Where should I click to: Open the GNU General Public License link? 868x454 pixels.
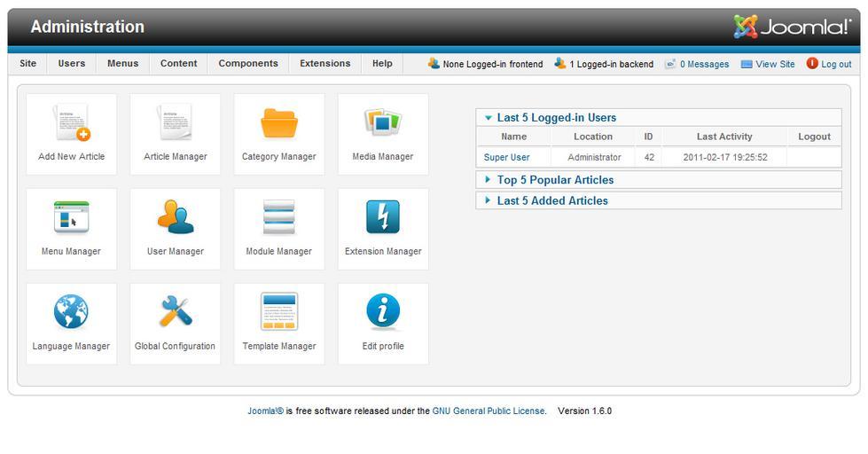[x=489, y=411]
